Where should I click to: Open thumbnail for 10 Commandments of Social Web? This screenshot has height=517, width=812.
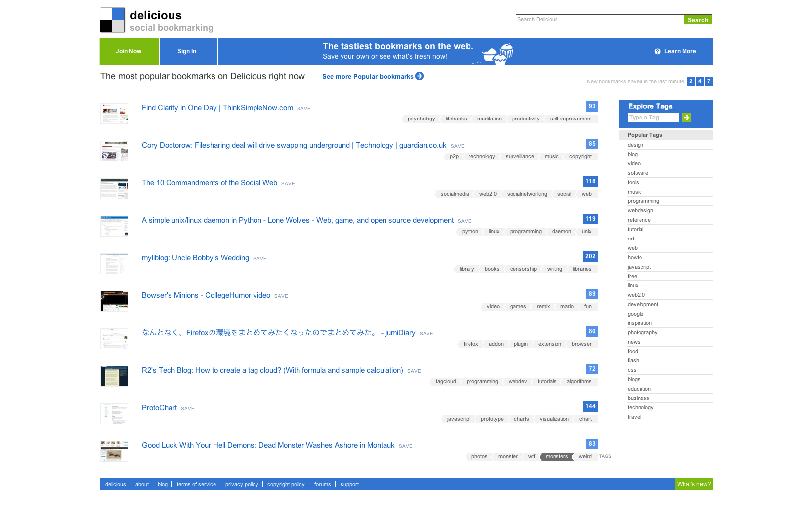pyautogui.click(x=114, y=189)
